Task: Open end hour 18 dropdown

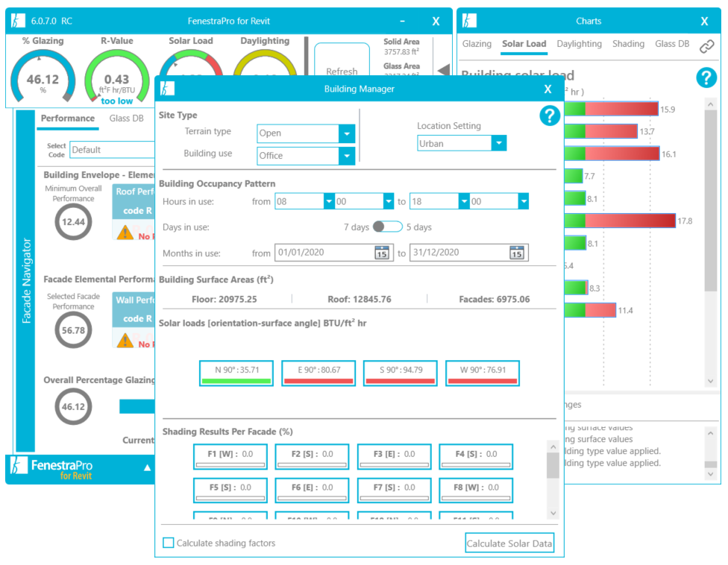Action: coord(464,201)
